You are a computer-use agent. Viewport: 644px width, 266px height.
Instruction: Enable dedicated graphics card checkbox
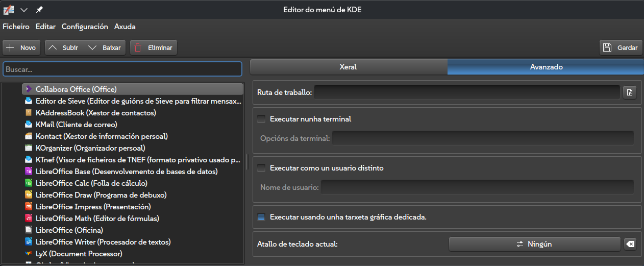click(262, 217)
